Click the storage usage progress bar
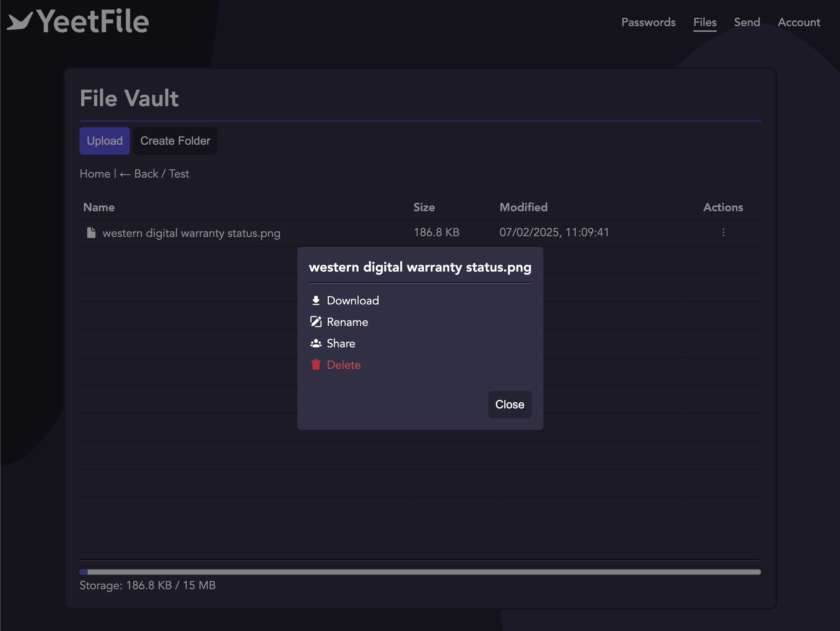Viewport: 840px width, 631px height. (420, 572)
